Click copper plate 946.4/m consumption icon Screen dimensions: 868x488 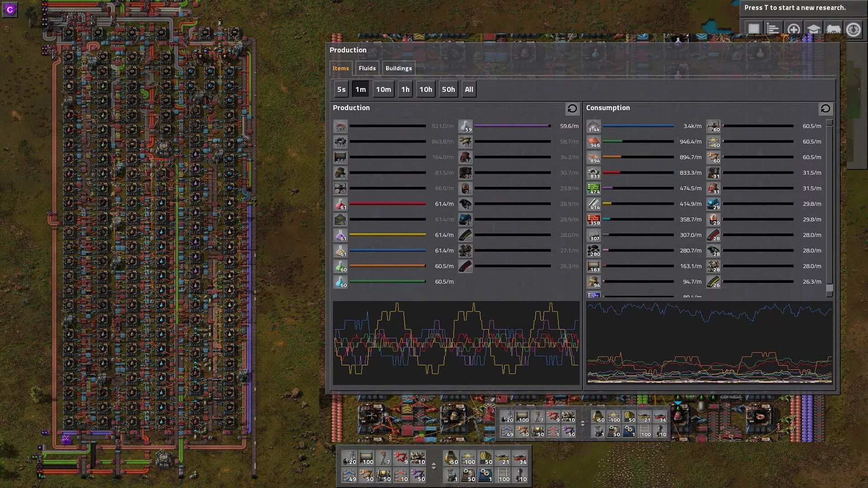594,142
